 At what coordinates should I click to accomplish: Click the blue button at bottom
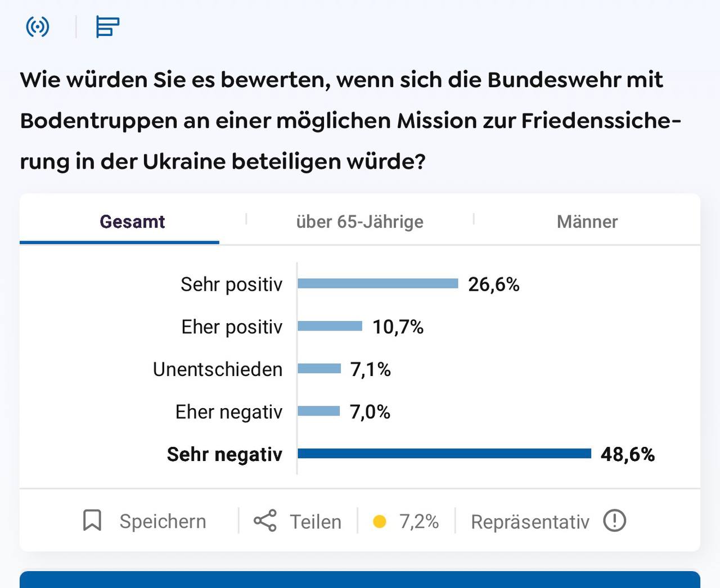(x=360, y=580)
